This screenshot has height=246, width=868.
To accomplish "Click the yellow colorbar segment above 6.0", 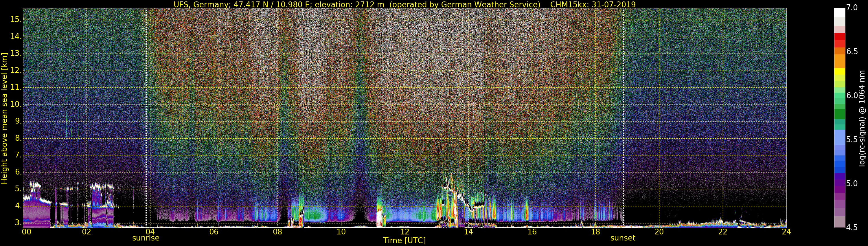I will pos(839,71).
